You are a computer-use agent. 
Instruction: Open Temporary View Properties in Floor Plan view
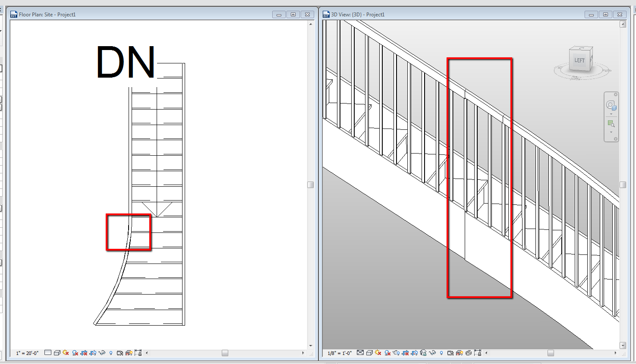coord(120,353)
